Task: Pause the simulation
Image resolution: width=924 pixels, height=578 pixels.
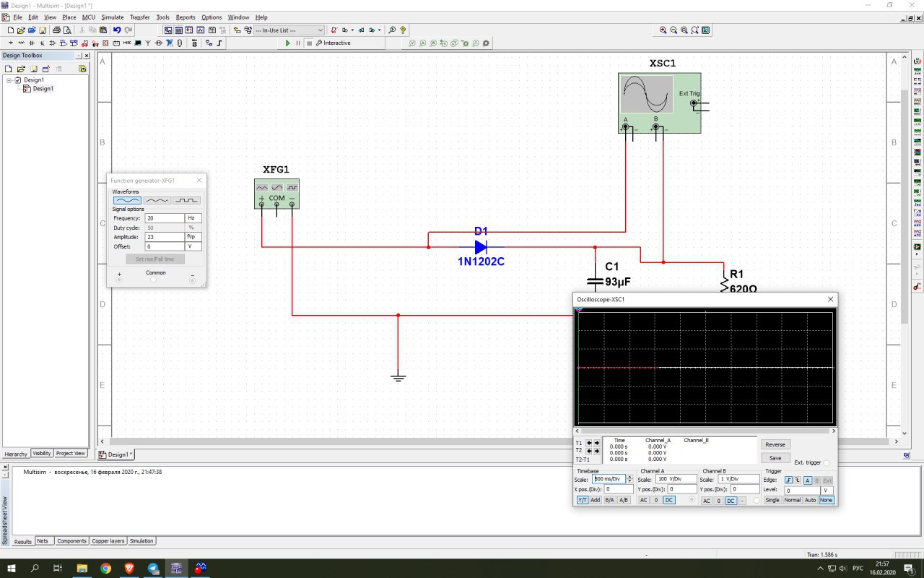Action: 298,43
